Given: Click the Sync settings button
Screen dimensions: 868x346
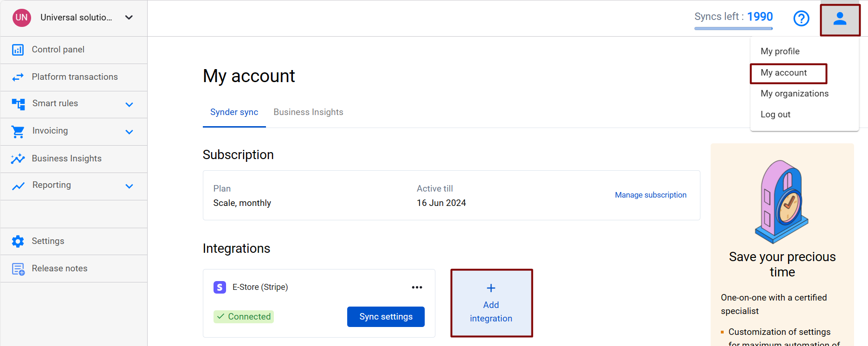Looking at the screenshot, I should point(386,317).
